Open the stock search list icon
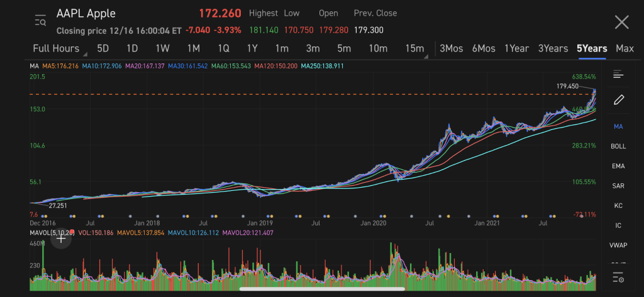This screenshot has width=644, height=297. 40,20
